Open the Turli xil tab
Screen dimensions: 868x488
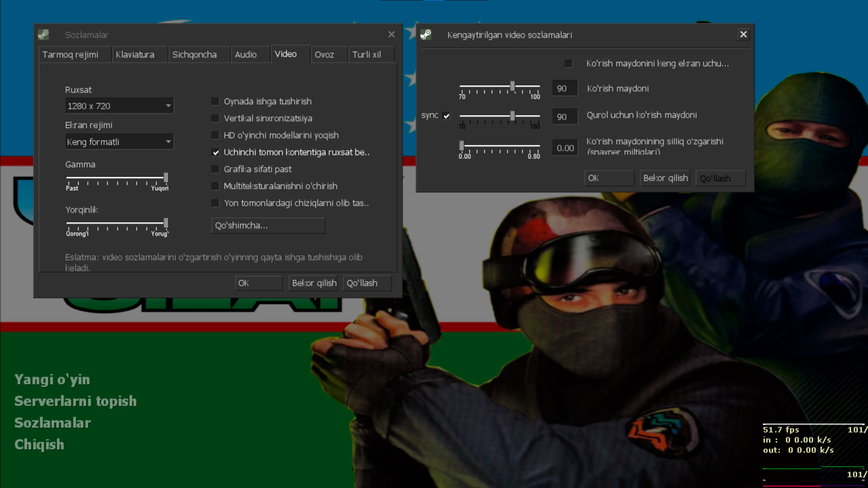tap(371, 55)
